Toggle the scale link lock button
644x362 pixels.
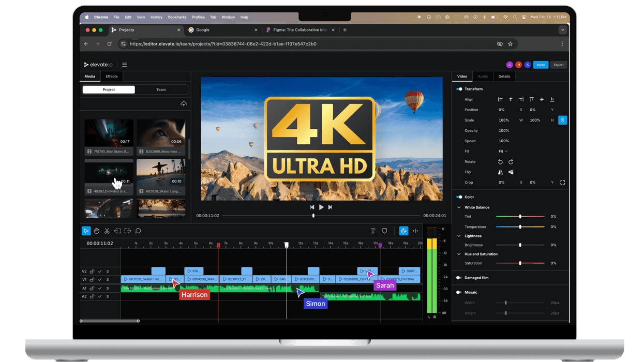click(563, 120)
